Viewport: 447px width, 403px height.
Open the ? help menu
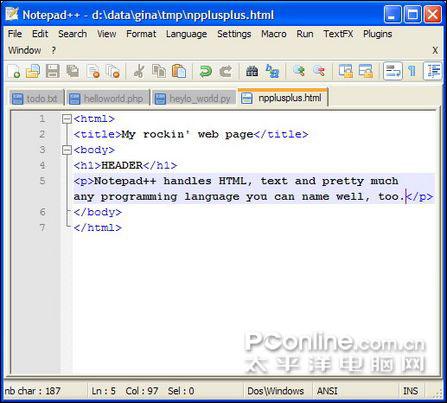coord(53,51)
